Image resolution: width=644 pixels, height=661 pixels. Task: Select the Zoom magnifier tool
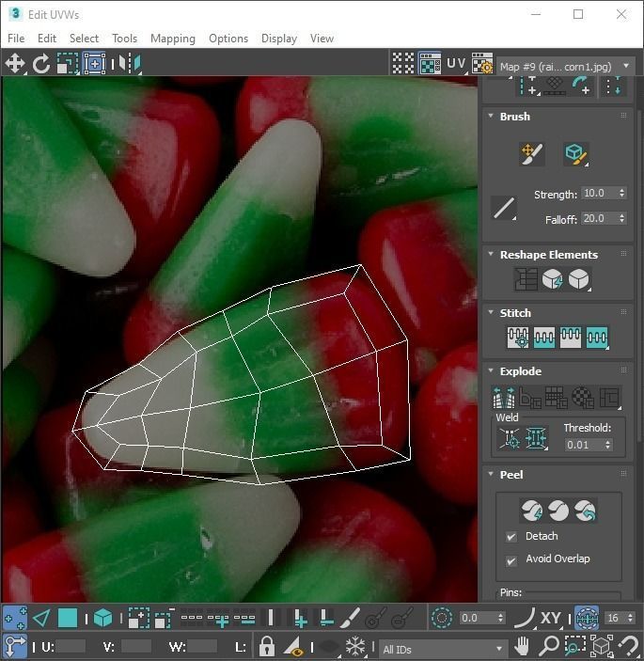549,645
